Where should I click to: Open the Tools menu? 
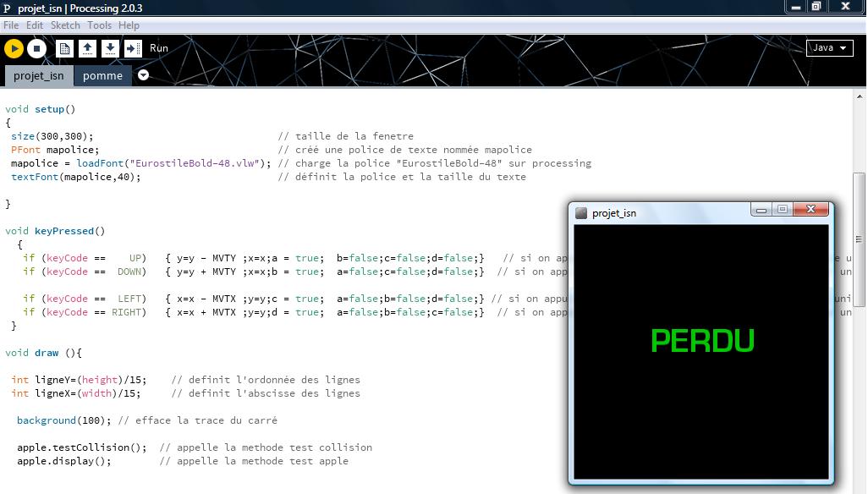(x=99, y=25)
